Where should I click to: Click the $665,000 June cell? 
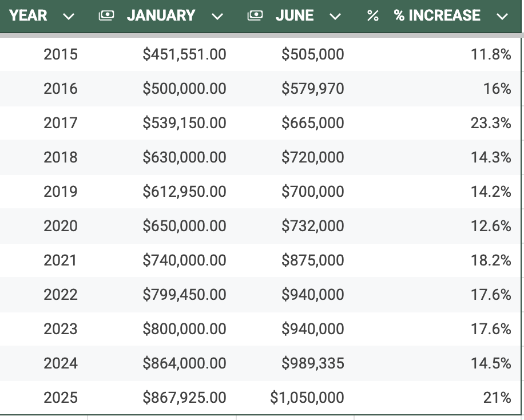click(312, 123)
